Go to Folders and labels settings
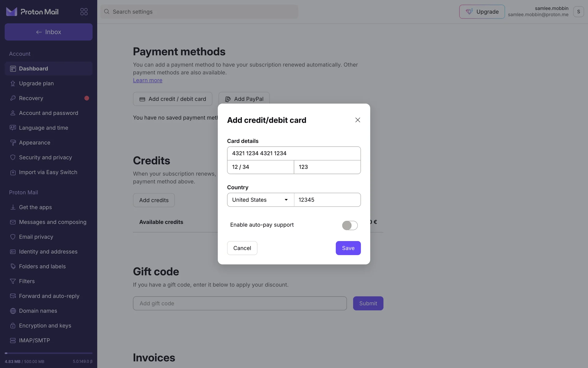 42,266
